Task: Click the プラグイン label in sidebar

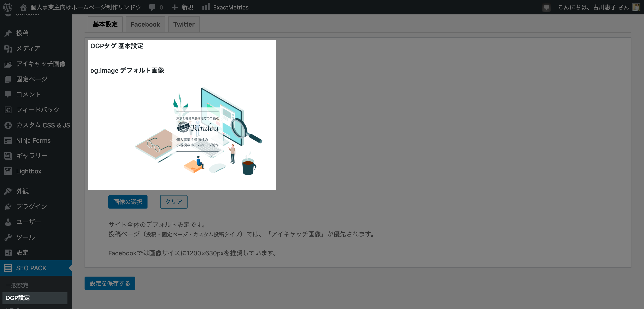Action: coord(31,206)
